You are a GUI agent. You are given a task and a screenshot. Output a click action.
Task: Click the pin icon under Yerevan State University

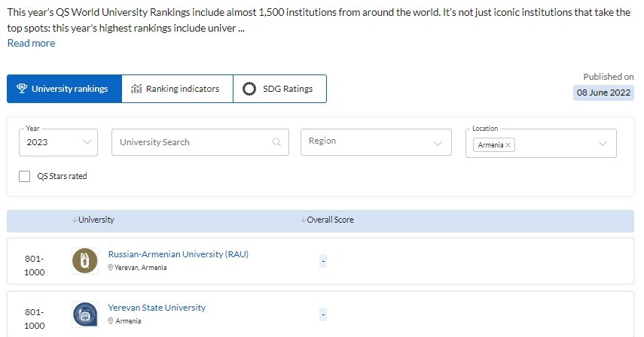pos(111,320)
